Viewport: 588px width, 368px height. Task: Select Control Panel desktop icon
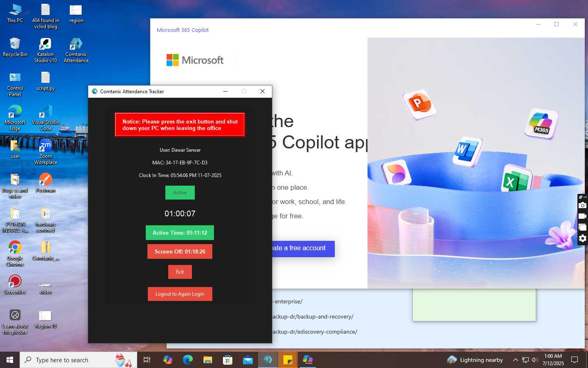click(15, 84)
